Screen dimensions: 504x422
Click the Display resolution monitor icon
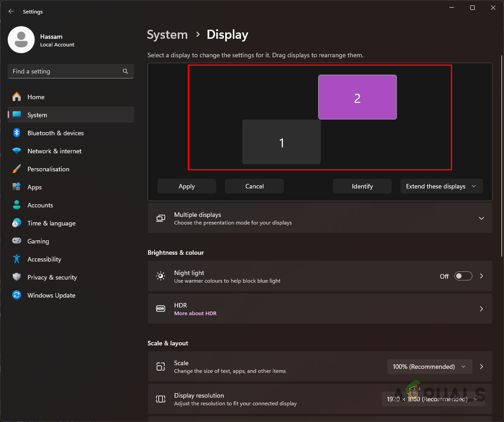pyautogui.click(x=161, y=399)
